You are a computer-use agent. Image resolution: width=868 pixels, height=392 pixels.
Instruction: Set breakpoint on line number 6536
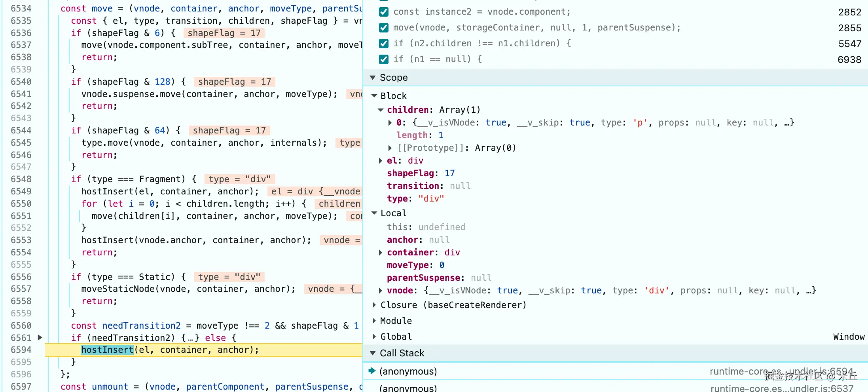21,33
